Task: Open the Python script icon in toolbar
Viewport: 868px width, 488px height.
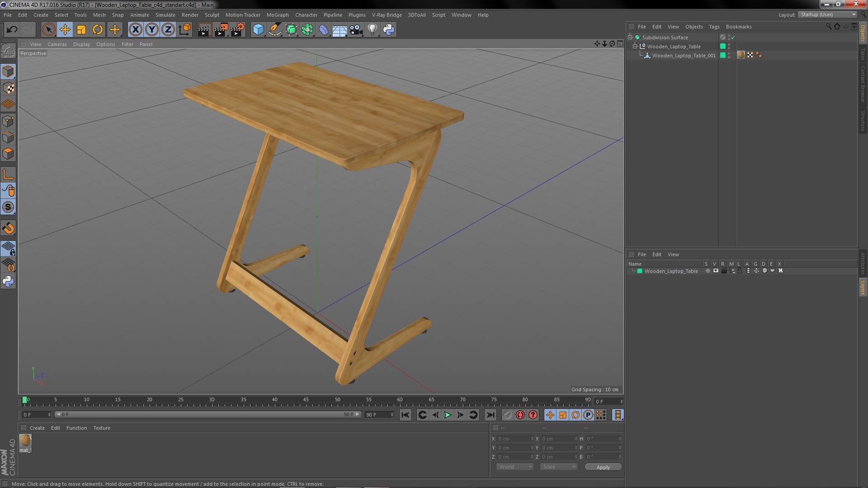Action: click(389, 30)
